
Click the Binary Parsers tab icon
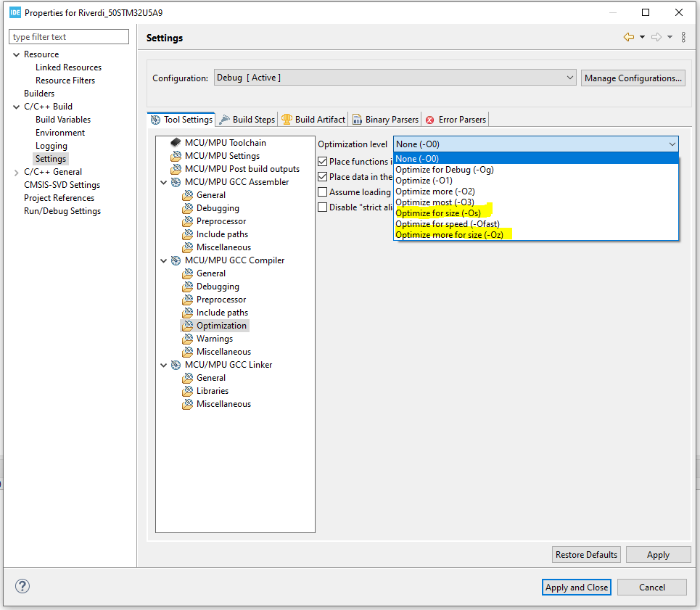pos(357,120)
